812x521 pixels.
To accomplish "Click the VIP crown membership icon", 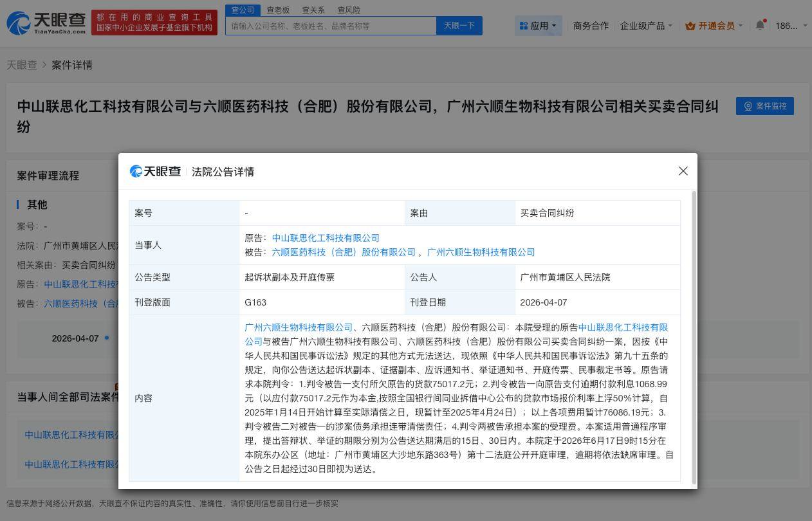I will (690, 26).
